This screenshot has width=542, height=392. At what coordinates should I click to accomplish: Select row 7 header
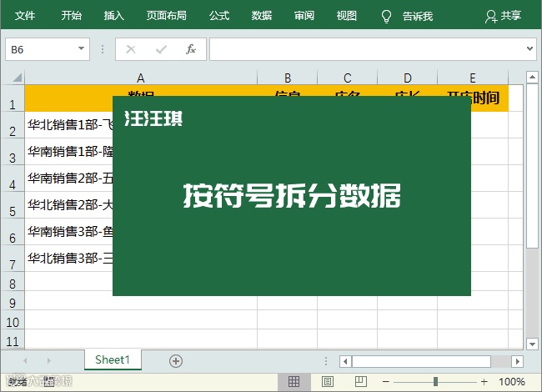click(13, 259)
